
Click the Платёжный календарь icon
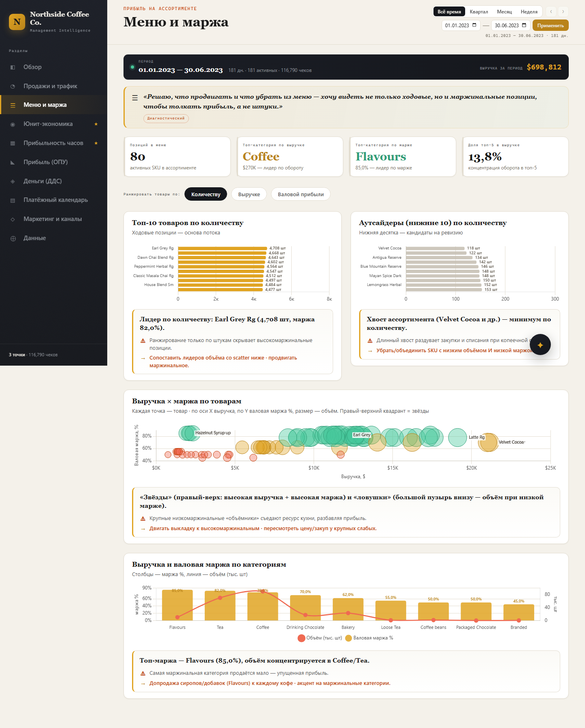coord(13,200)
